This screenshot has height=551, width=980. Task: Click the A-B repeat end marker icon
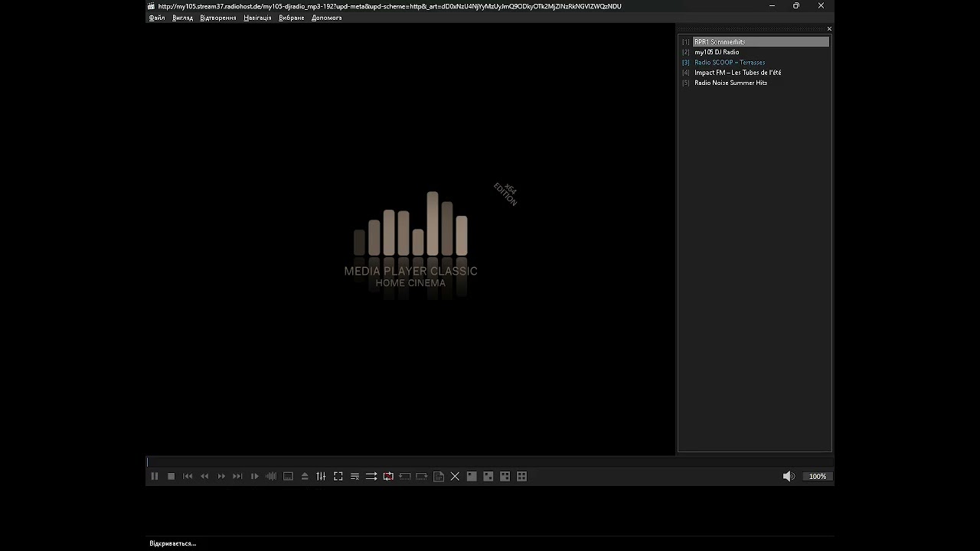[x=422, y=476]
